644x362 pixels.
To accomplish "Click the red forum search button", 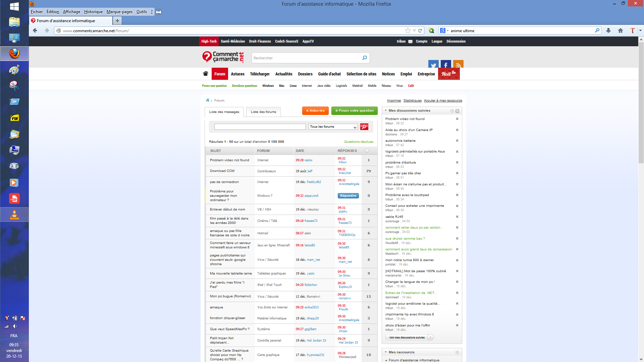I will tap(364, 127).
